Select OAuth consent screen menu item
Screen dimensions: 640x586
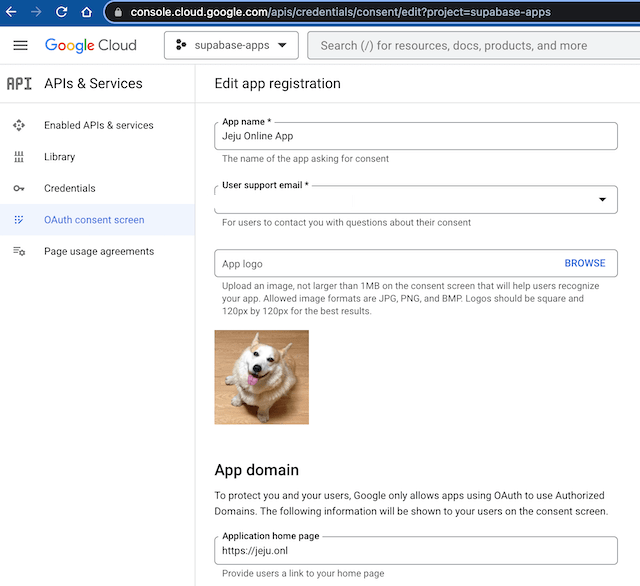[x=94, y=220]
